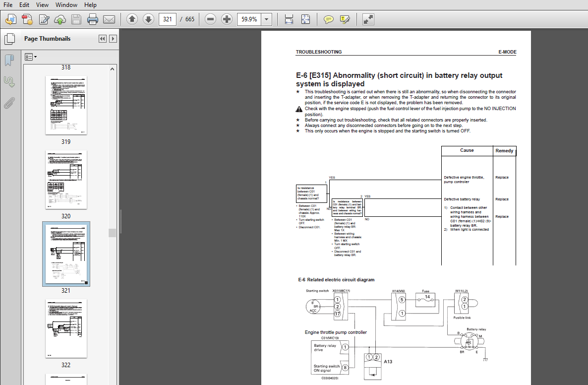Click the Page Thumbnails panel icon

[10, 39]
